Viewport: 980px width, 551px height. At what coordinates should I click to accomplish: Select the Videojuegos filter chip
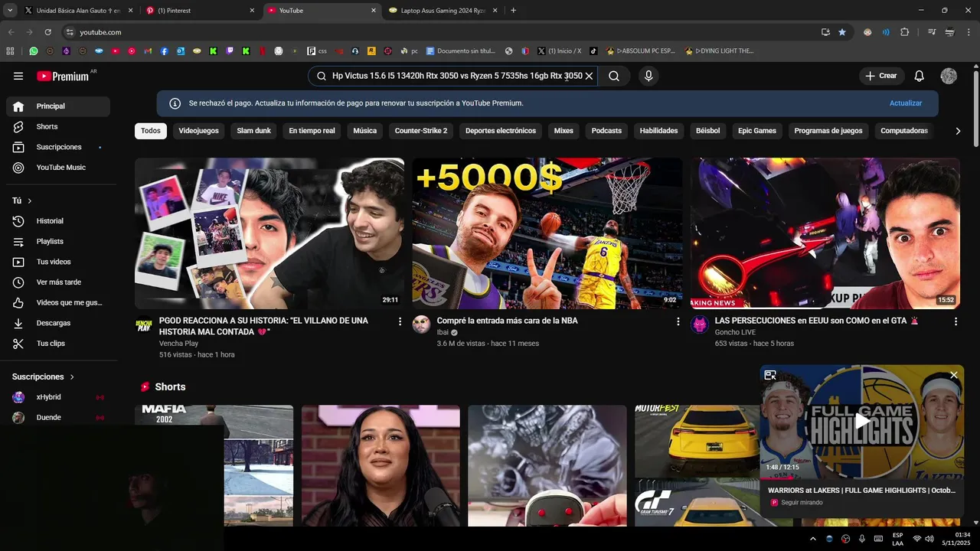[x=198, y=131]
